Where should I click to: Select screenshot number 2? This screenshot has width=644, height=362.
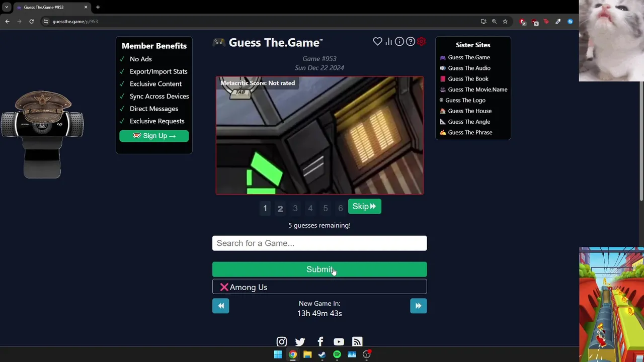[280, 208]
